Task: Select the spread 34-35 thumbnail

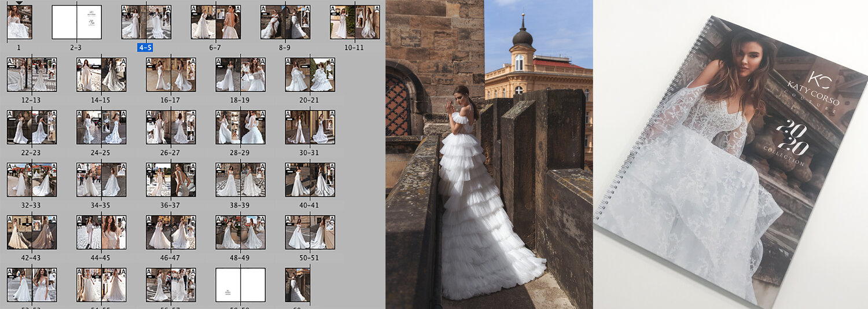Action: tap(101, 180)
